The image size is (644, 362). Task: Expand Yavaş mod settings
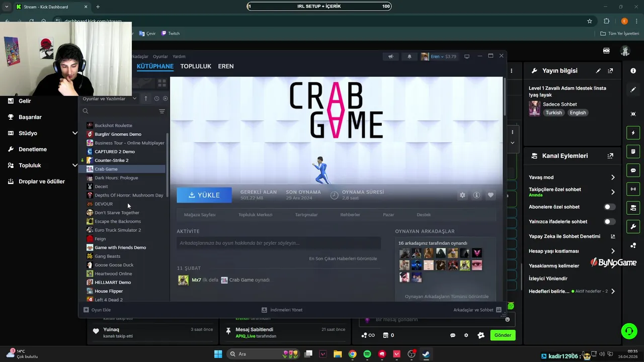[x=613, y=177]
